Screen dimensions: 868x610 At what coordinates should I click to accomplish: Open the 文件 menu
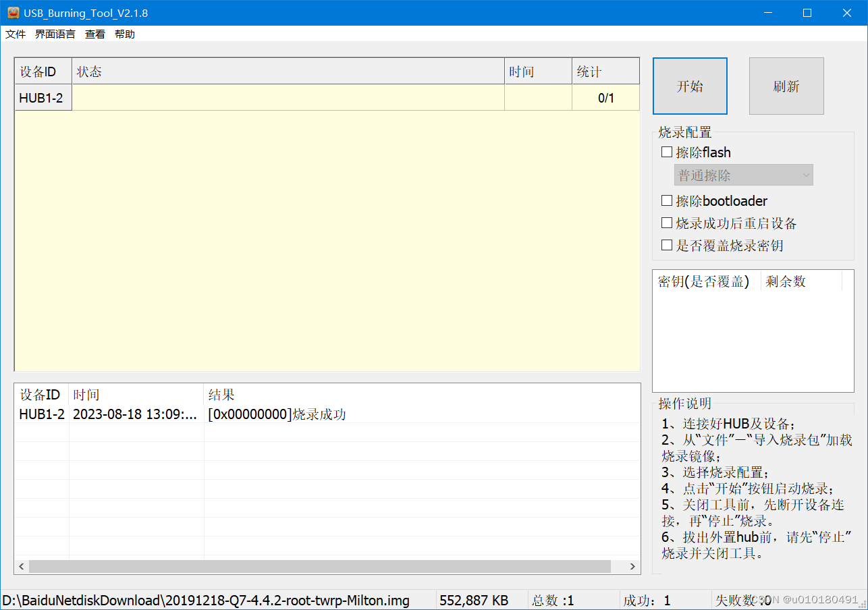16,34
